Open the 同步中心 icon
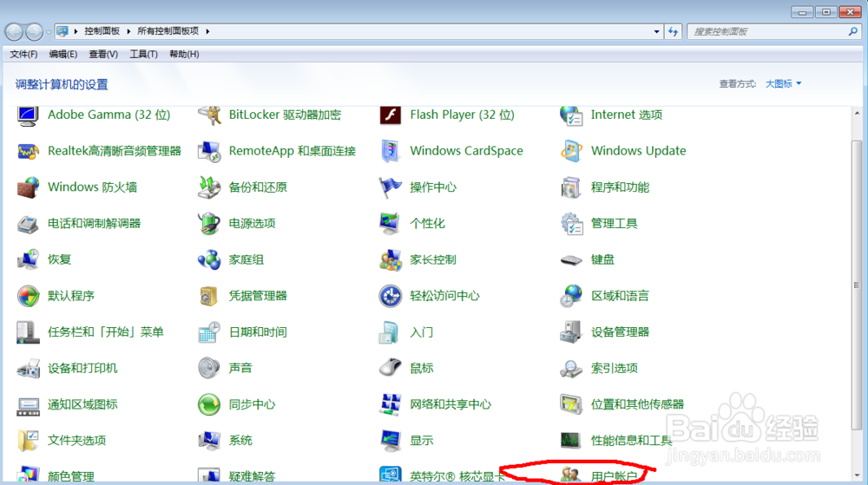The image size is (868, 485). [209, 404]
